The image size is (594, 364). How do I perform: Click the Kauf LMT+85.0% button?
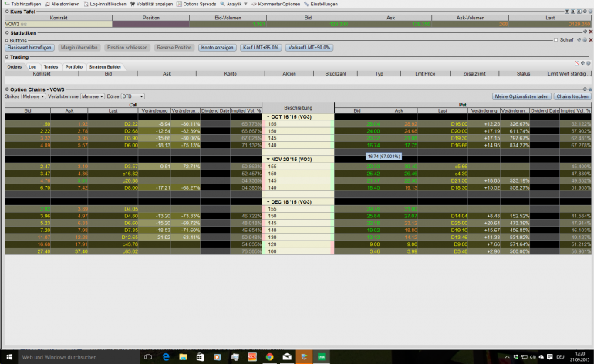coord(261,48)
